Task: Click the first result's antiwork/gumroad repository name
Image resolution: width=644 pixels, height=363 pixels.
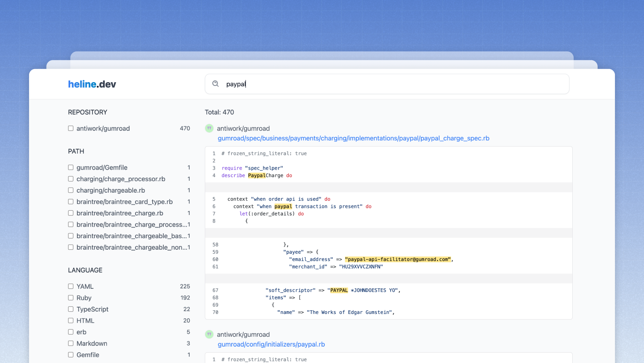Action: tap(243, 128)
